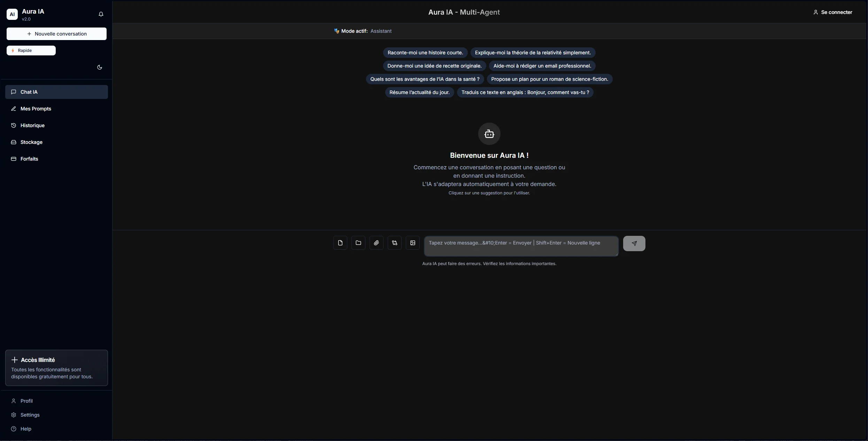Click the paperclip attachment icon
Screen dimensions: 868x441
pyautogui.click(x=376, y=243)
